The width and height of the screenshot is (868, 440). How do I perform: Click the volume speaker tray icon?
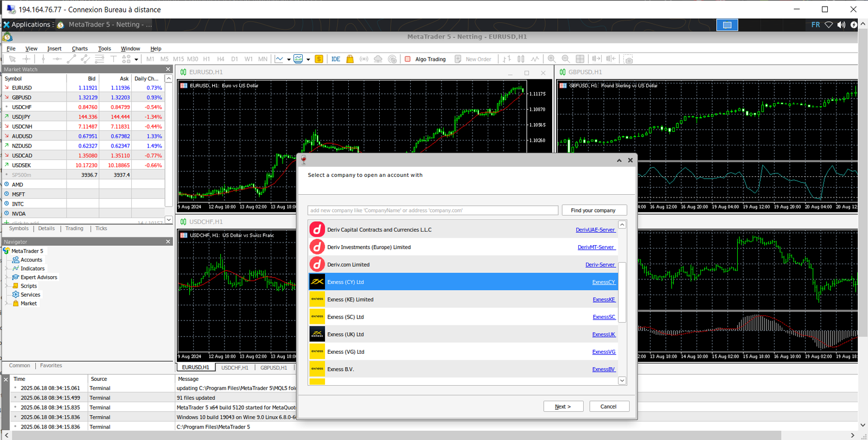tap(841, 25)
